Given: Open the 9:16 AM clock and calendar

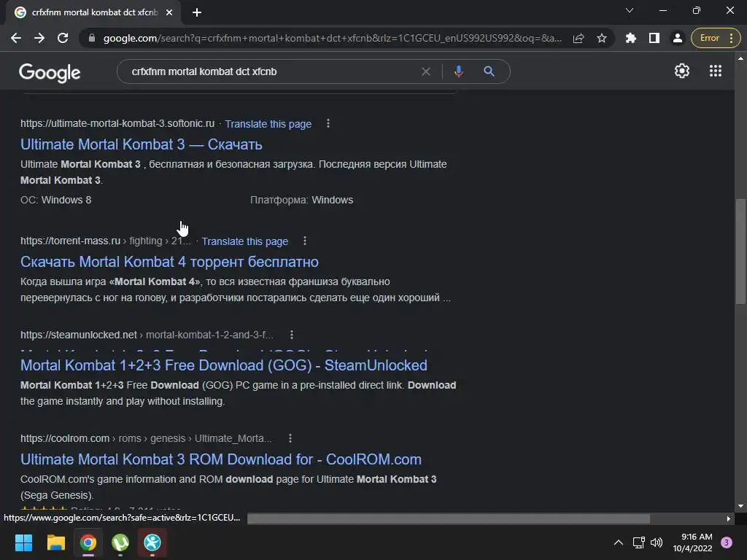Looking at the screenshot, I should [x=693, y=542].
